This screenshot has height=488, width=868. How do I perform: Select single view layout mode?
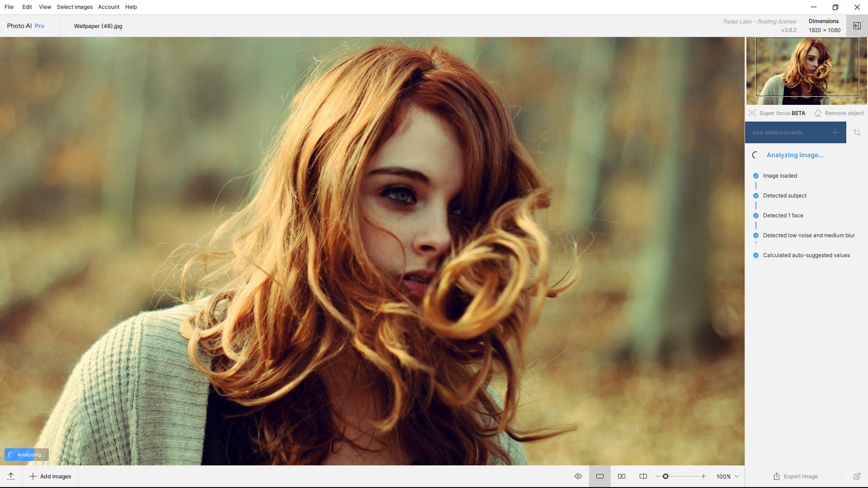coord(600,476)
